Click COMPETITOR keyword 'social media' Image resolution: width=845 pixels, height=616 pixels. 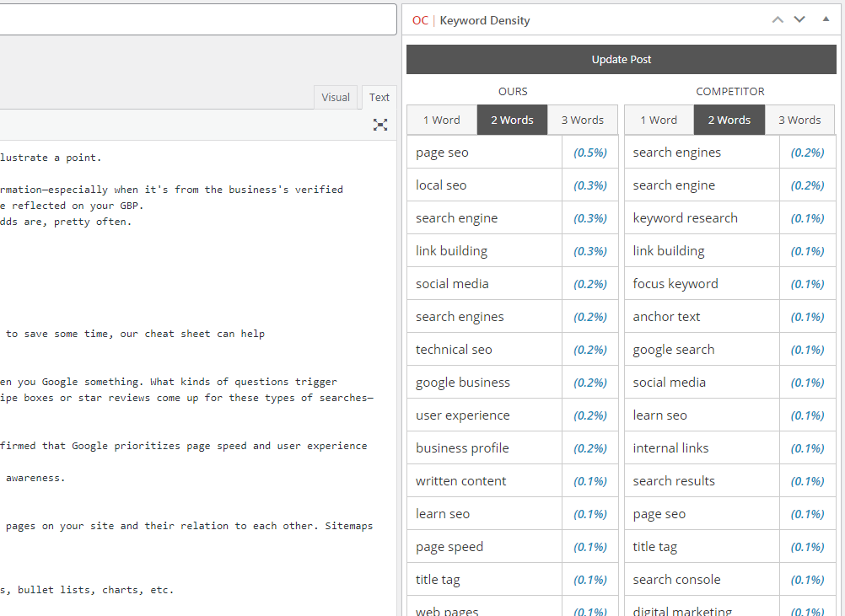pyautogui.click(x=669, y=383)
